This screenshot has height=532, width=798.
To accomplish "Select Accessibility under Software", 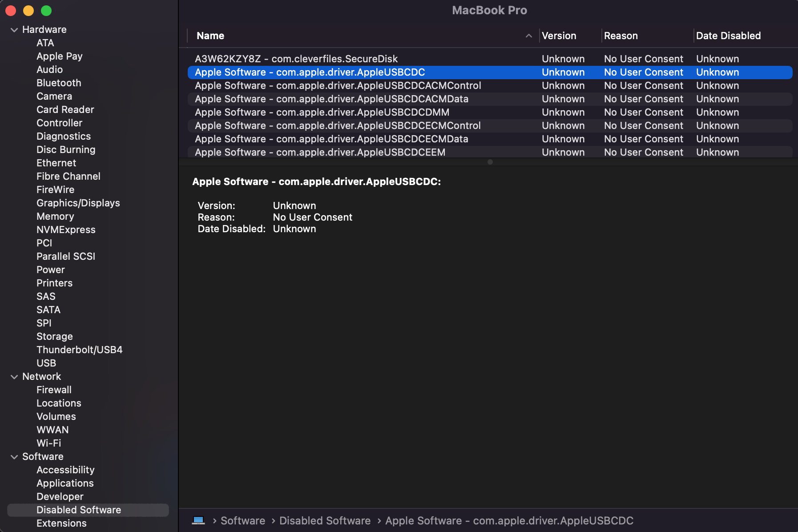I will [x=65, y=470].
